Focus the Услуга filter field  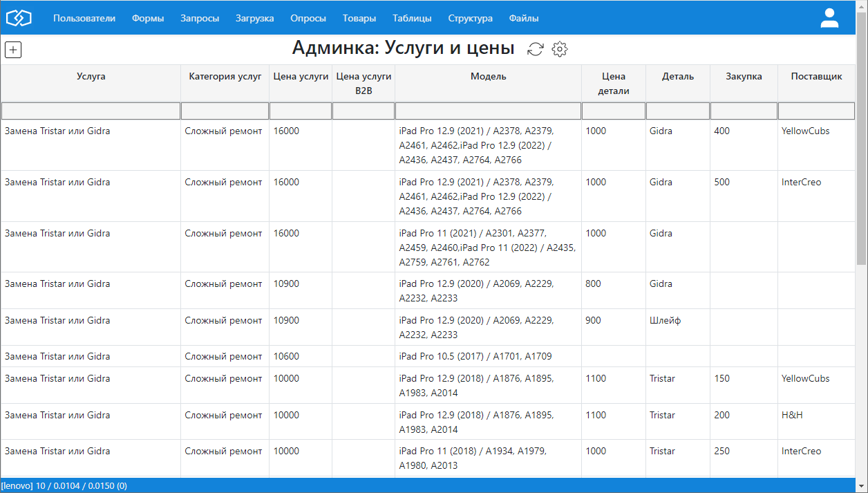[91, 111]
